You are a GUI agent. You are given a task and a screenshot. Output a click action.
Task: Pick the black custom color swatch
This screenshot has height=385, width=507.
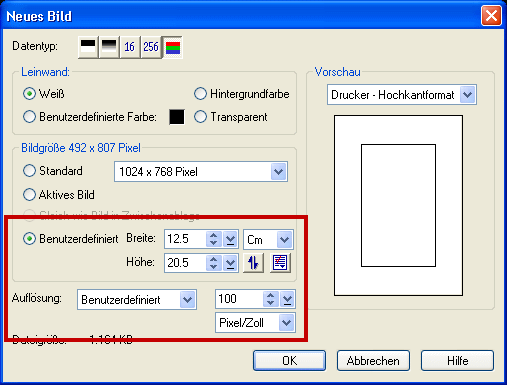177,117
